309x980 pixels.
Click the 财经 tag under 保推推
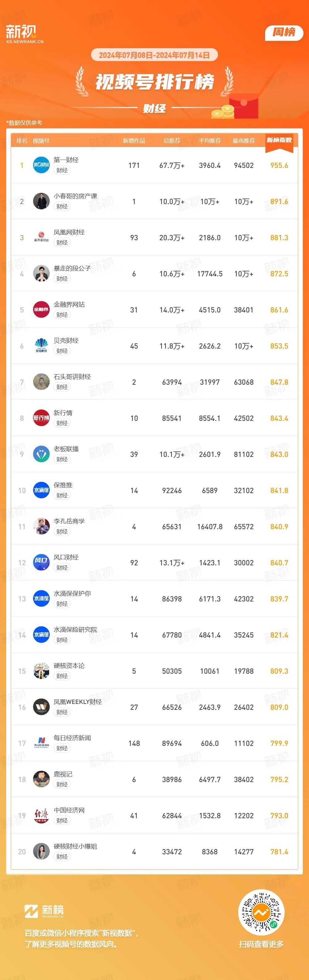pyautogui.click(x=62, y=495)
